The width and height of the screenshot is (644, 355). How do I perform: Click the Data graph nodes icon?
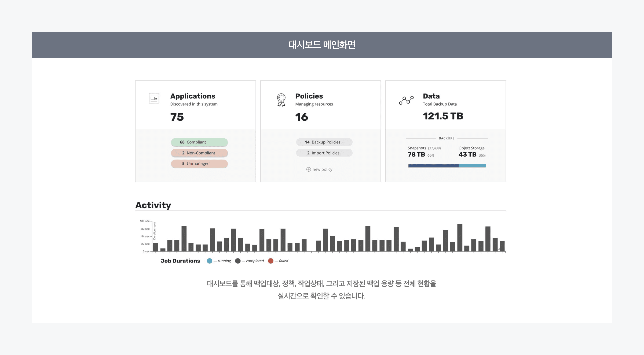[x=406, y=100]
